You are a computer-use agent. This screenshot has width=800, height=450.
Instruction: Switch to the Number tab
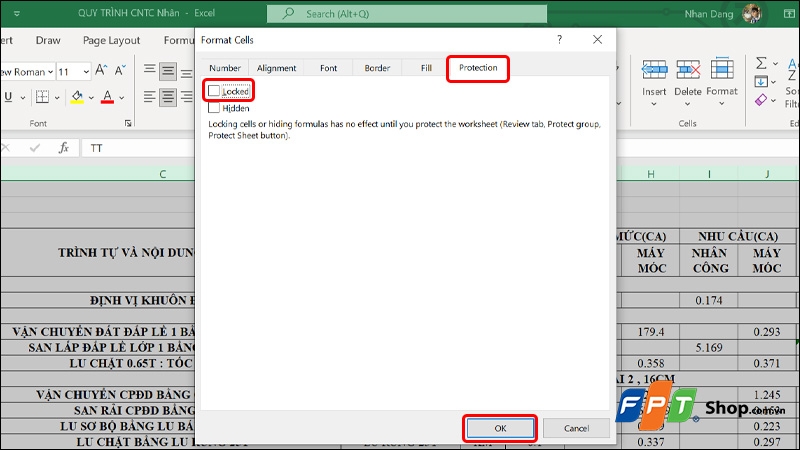[224, 68]
